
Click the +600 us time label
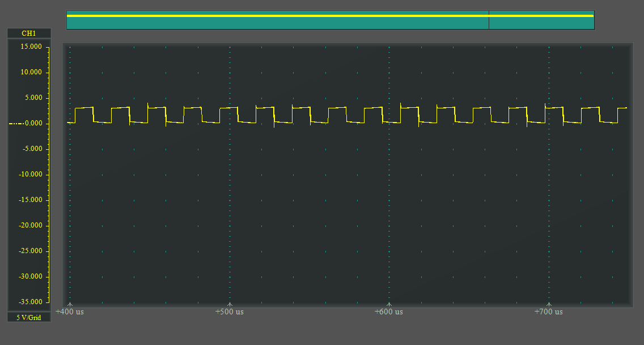coord(389,312)
